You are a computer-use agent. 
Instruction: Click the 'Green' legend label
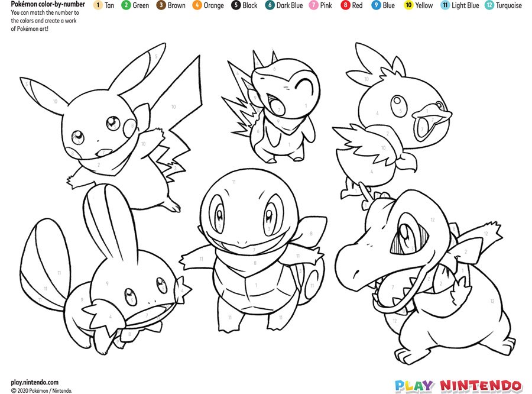[x=141, y=5]
